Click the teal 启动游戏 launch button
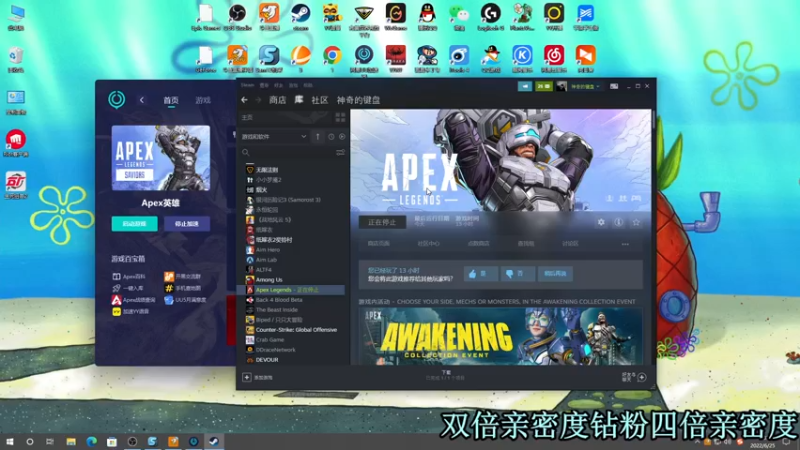This screenshot has width=800, height=450. pyautogui.click(x=135, y=224)
